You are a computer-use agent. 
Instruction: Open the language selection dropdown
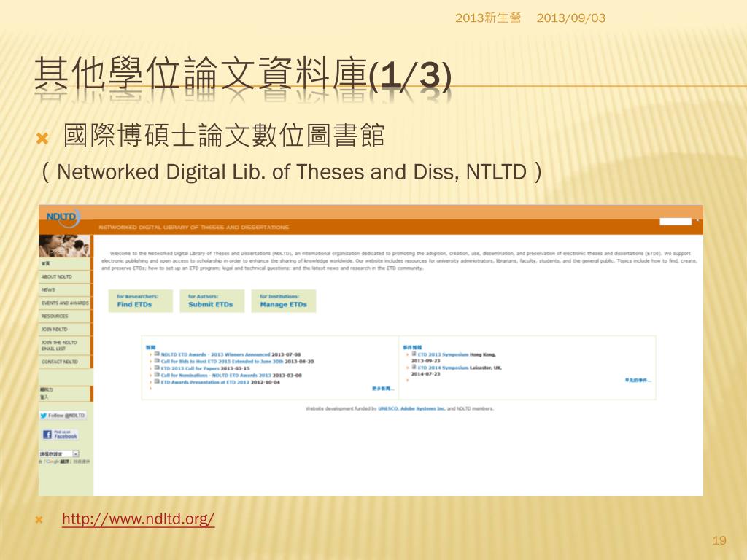coord(59,454)
